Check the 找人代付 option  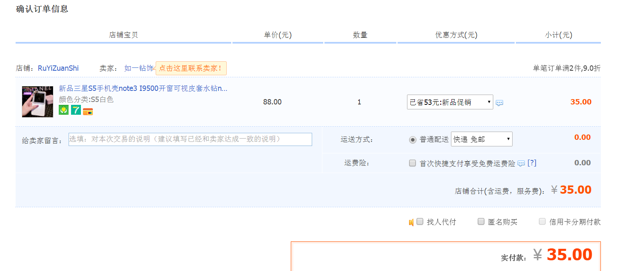point(420,222)
